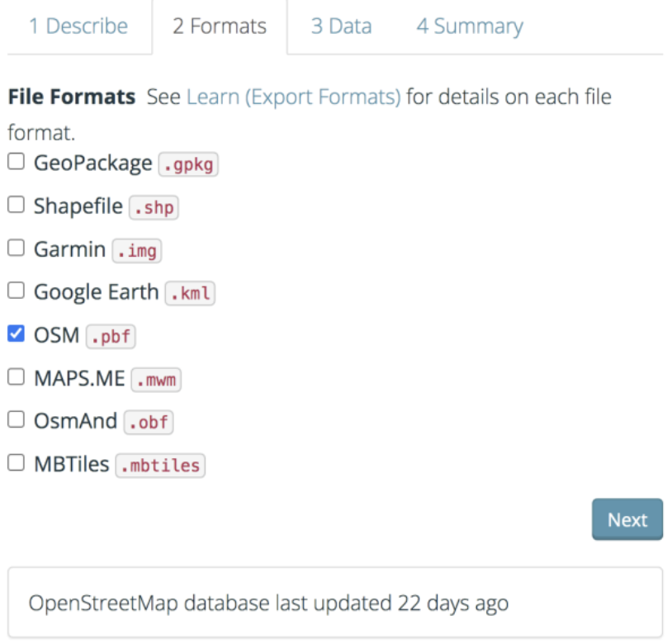Switch to the 2 Formats tab
The image size is (672, 644).
(x=220, y=26)
